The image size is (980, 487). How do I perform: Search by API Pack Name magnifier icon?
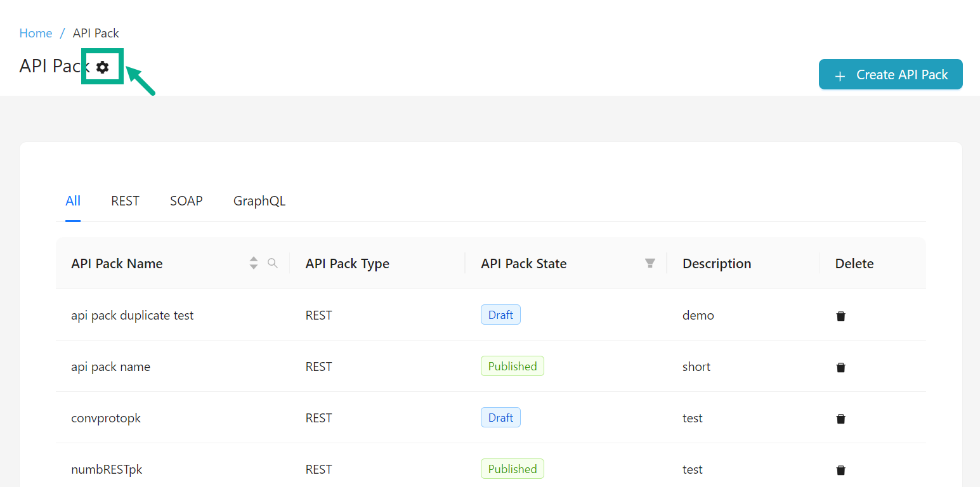click(x=273, y=263)
